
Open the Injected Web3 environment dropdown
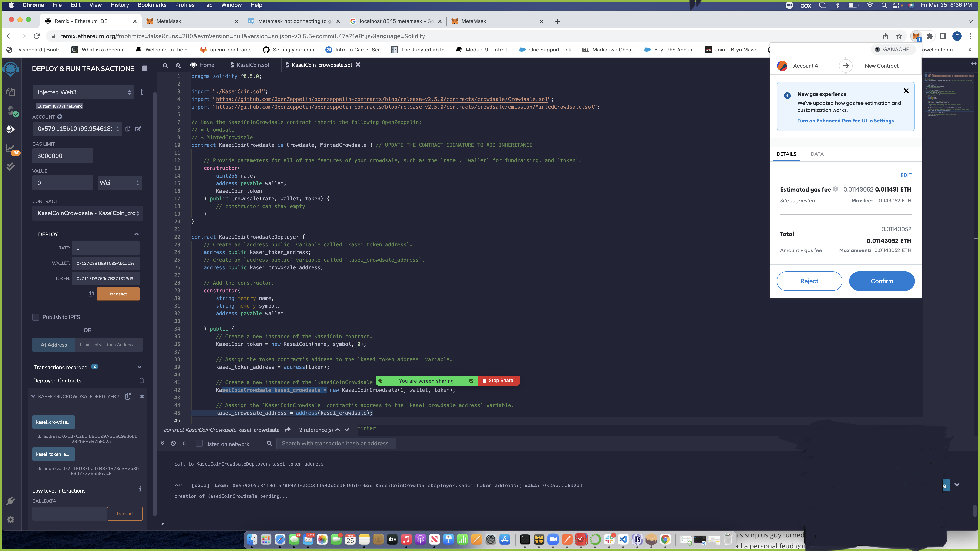83,92
